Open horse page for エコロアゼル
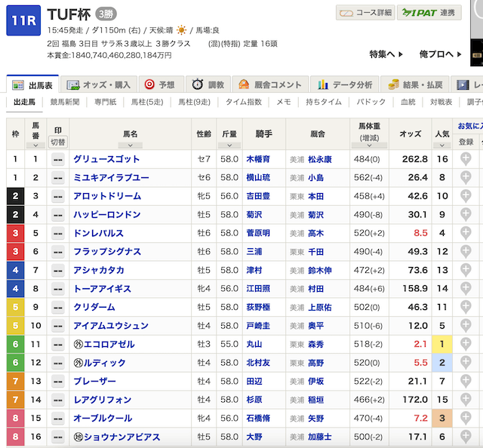Image resolution: width=483 pixels, height=448 pixels. pyautogui.click(x=109, y=344)
